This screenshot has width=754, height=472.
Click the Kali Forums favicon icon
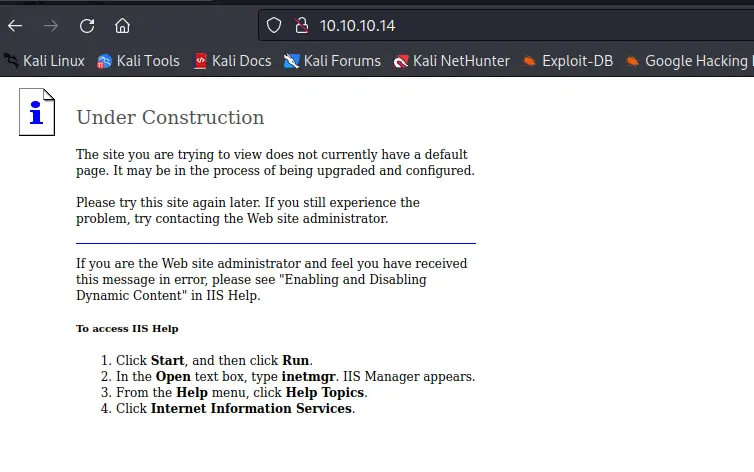pos(291,62)
